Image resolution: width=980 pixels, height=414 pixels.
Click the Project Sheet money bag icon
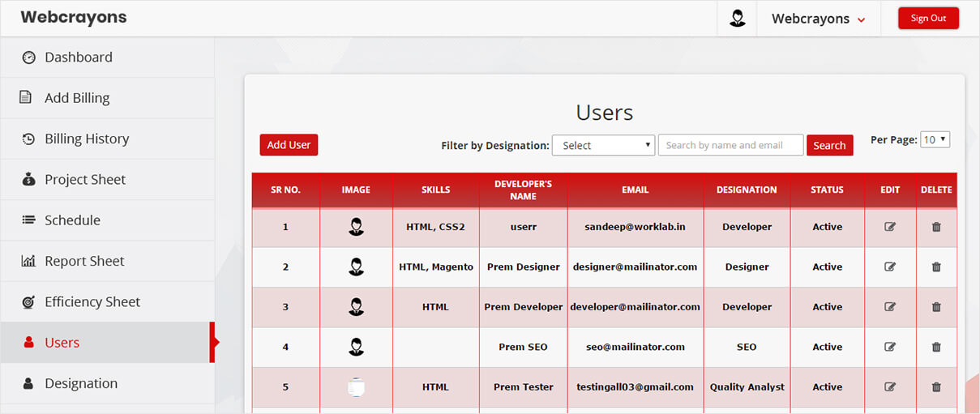(x=28, y=180)
